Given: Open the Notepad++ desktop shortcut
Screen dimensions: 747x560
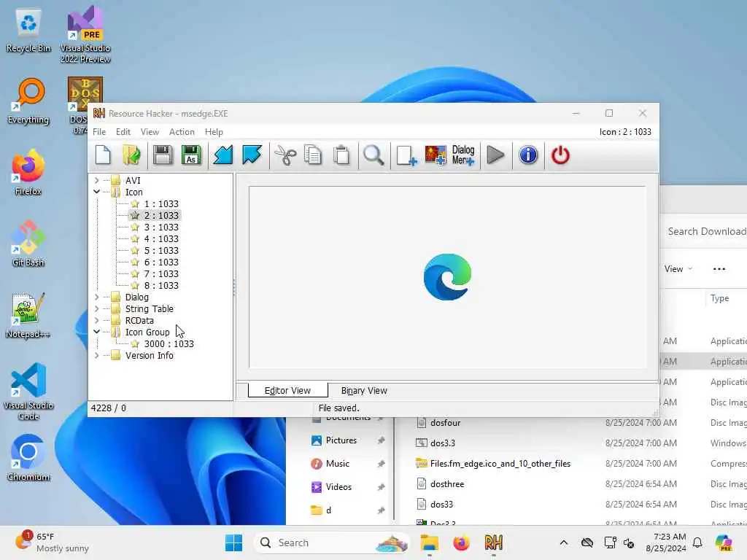Looking at the screenshot, I should click(28, 315).
